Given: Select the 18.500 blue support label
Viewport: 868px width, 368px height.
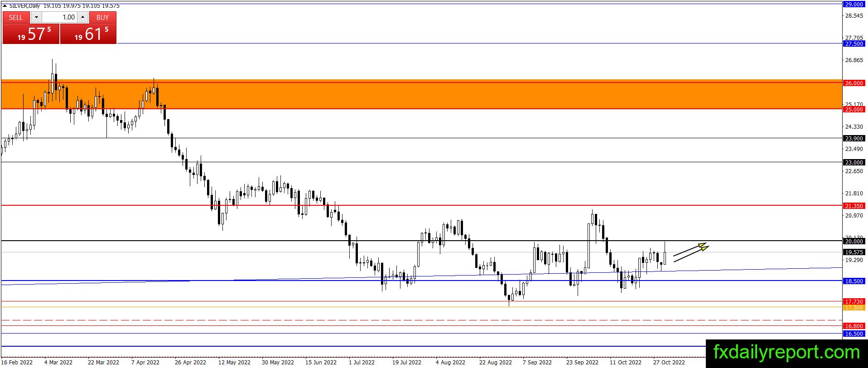Looking at the screenshot, I should coord(854,281).
